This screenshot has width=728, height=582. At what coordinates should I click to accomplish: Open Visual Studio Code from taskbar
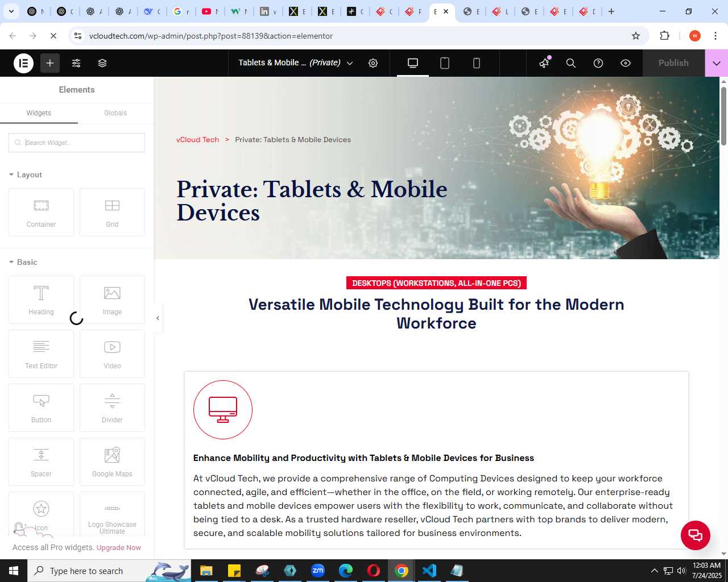tap(429, 571)
